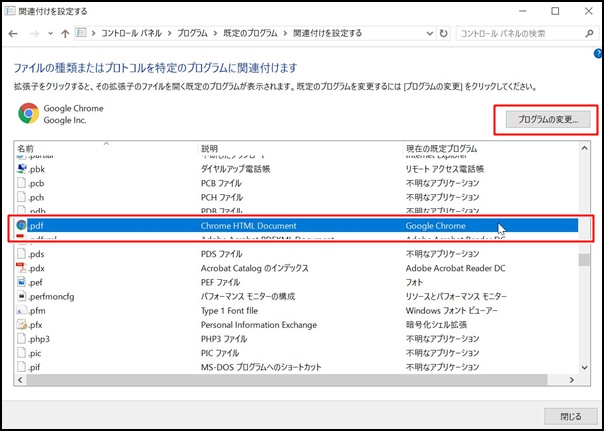
Task: Sort by the 説明 column header
Action: point(300,148)
